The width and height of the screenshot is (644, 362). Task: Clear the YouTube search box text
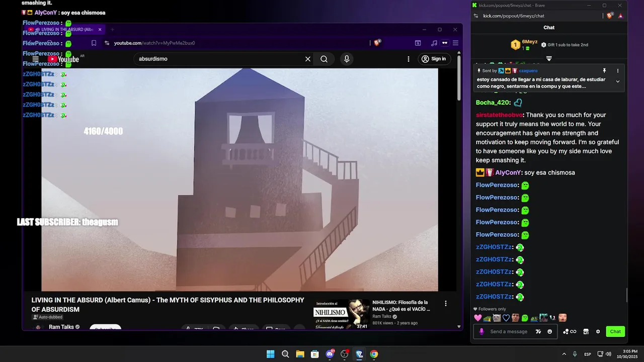pyautogui.click(x=308, y=59)
